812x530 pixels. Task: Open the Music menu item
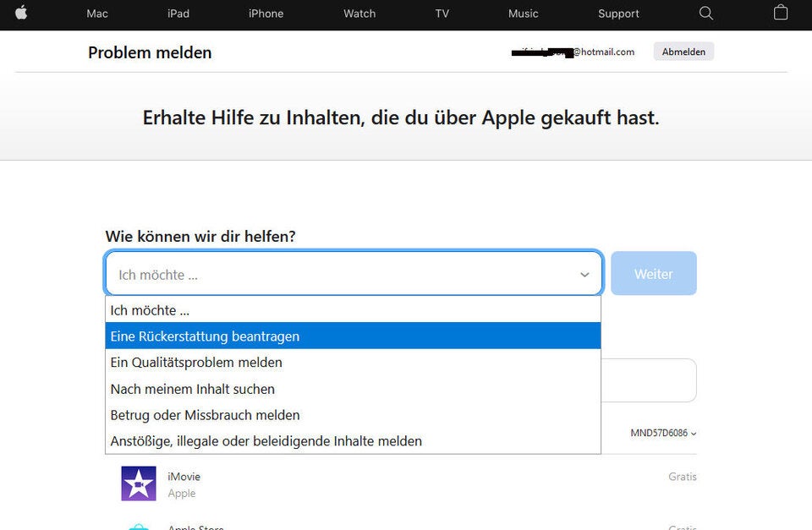523,14
